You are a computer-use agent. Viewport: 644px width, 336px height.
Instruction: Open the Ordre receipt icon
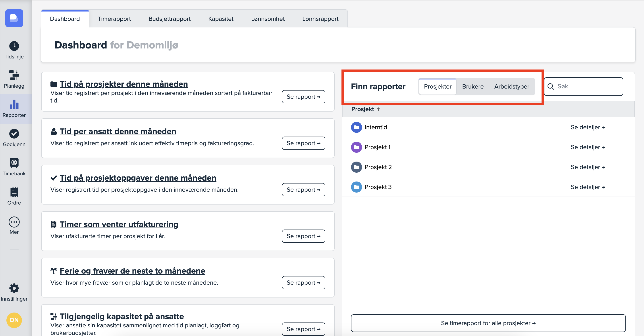[14, 192]
